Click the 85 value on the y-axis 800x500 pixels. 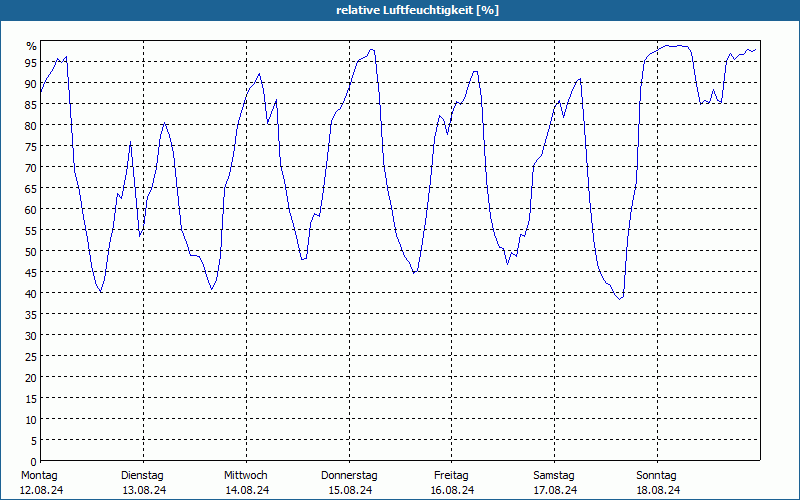(x=31, y=105)
